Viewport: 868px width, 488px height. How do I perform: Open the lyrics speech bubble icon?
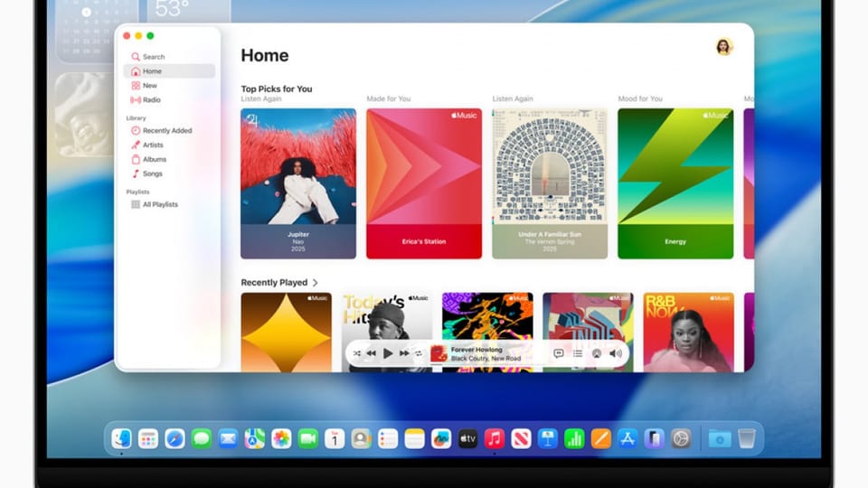559,353
